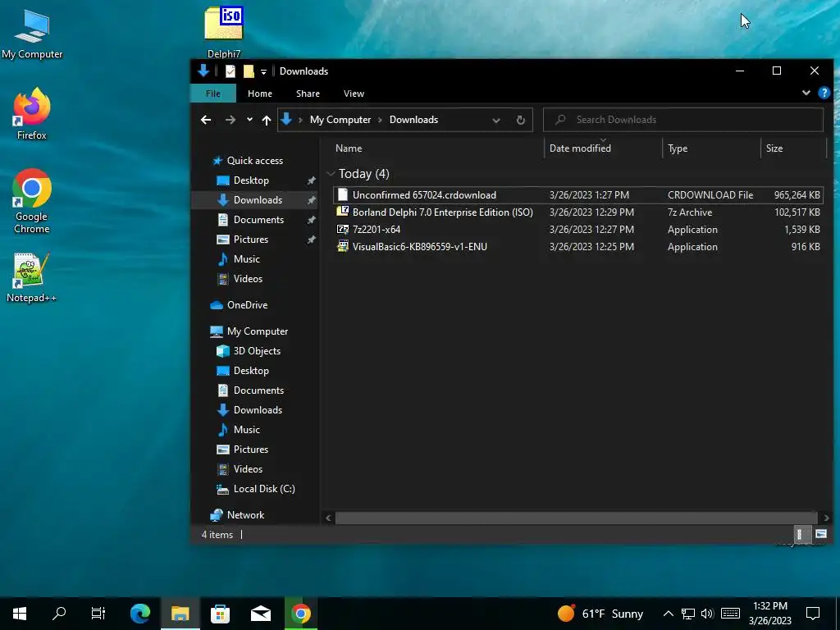This screenshot has width=840, height=630.
Task: Refresh the Downloads folder
Action: [x=521, y=120]
